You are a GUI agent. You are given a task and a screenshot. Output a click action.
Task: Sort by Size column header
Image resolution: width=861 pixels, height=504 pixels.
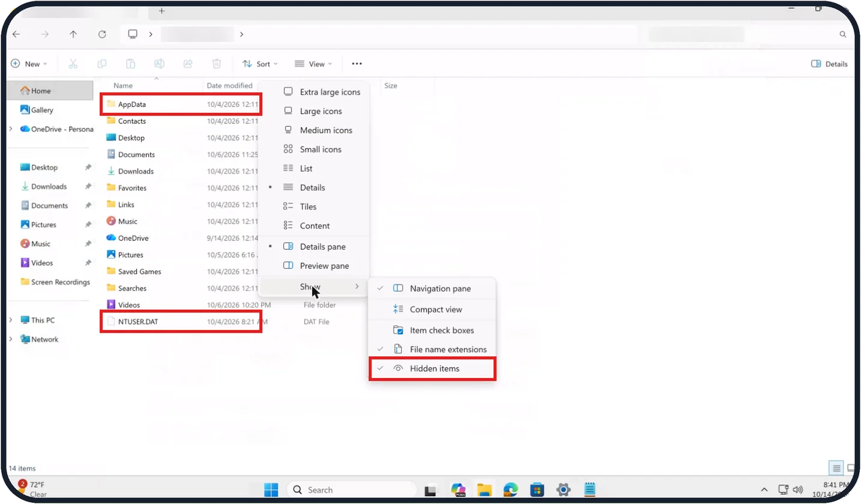[x=390, y=86]
